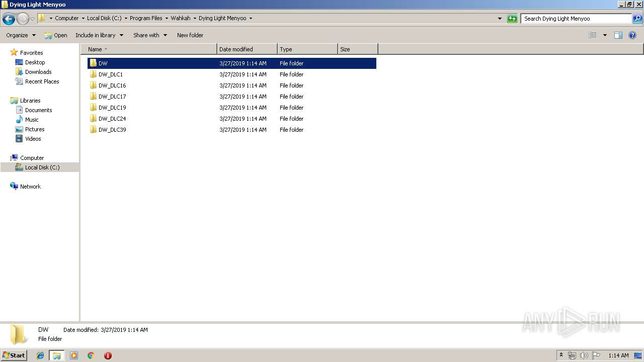644x362 pixels.
Task: Click File folder type of DW_DLC39
Action: coord(292,130)
